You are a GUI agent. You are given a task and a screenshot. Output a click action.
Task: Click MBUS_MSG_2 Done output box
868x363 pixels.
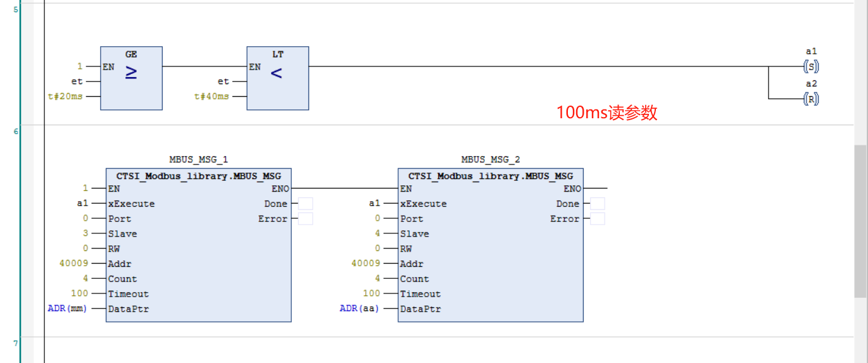tap(597, 204)
